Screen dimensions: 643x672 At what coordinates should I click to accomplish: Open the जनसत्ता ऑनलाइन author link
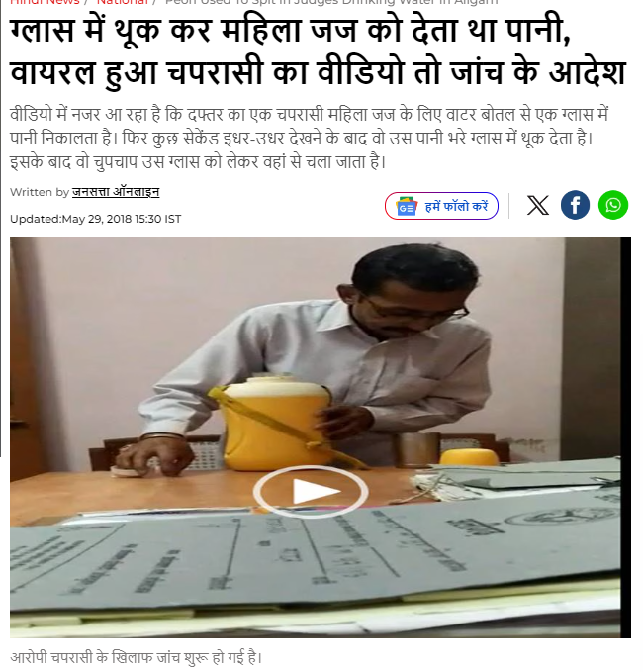pos(116,192)
